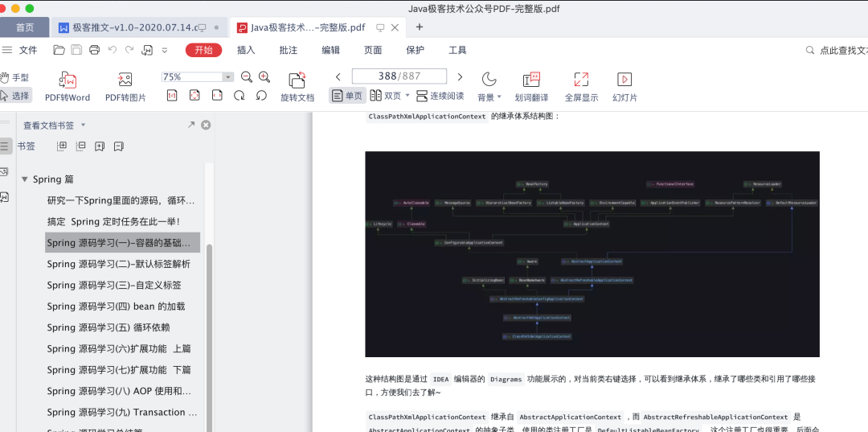The image size is (868, 432).
Task: Open the 75% zoom dropdown
Action: [227, 77]
